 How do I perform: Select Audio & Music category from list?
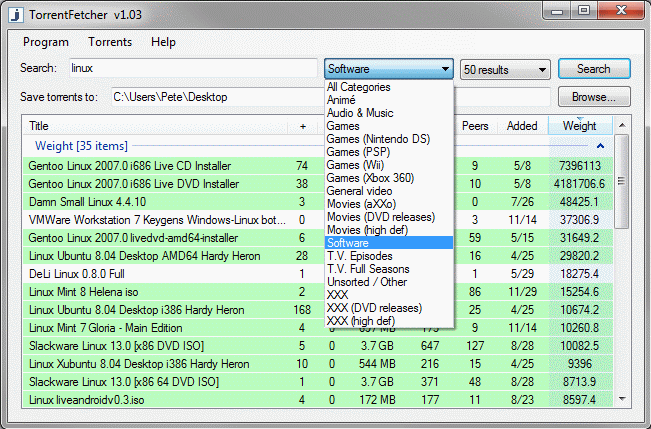coord(360,113)
